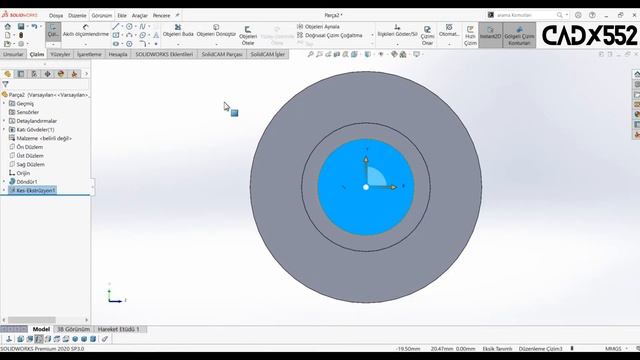Open the FeatureManager design tree tab icon
This screenshot has width=640, height=360.
click(7, 74)
